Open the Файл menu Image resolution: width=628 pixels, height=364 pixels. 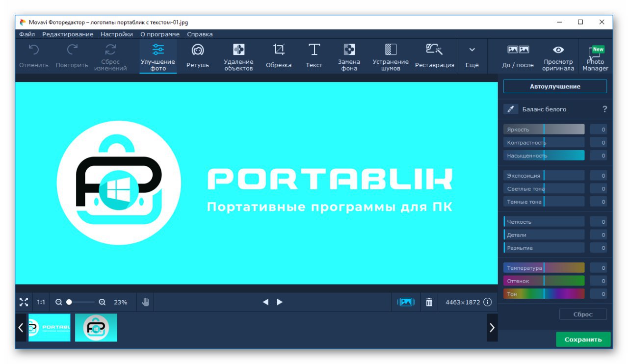(27, 34)
